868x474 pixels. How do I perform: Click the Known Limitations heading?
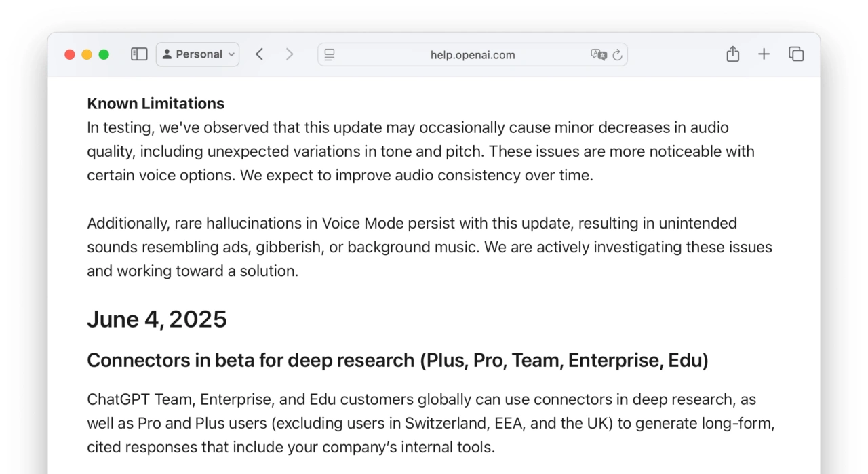pyautogui.click(x=155, y=104)
